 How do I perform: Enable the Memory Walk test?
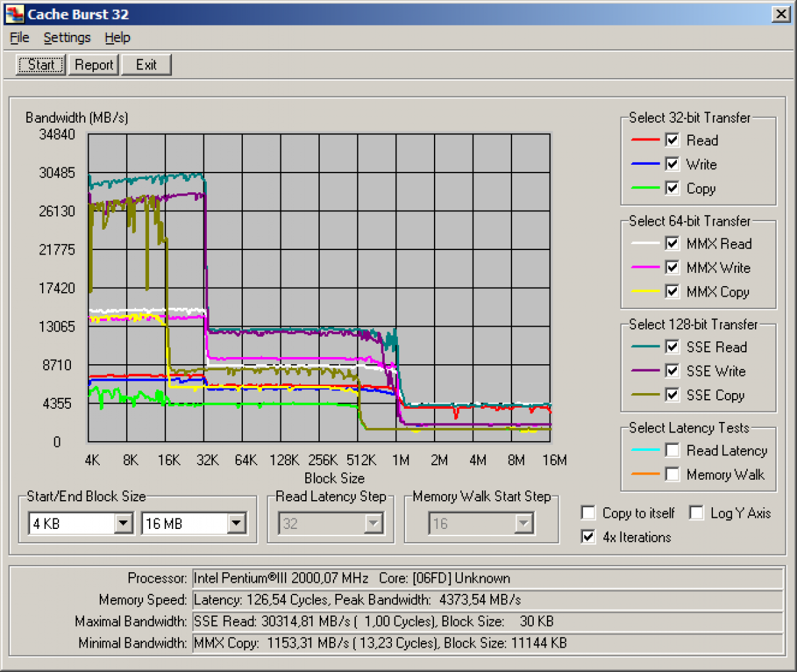click(672, 474)
